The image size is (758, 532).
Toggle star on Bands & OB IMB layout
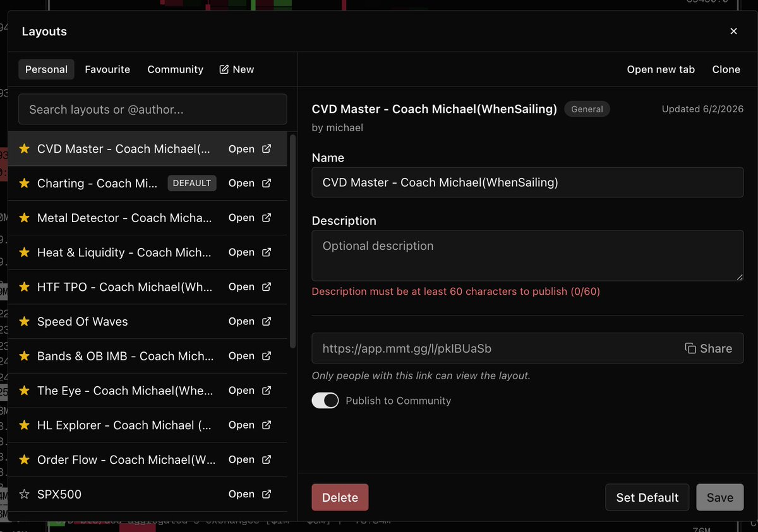pyautogui.click(x=24, y=356)
